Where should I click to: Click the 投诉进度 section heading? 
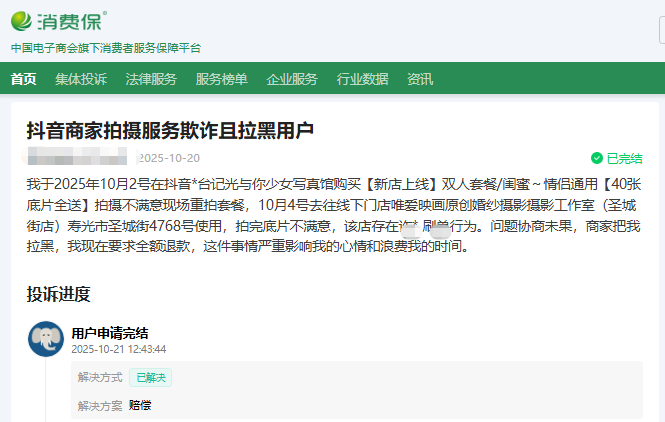click(58, 294)
